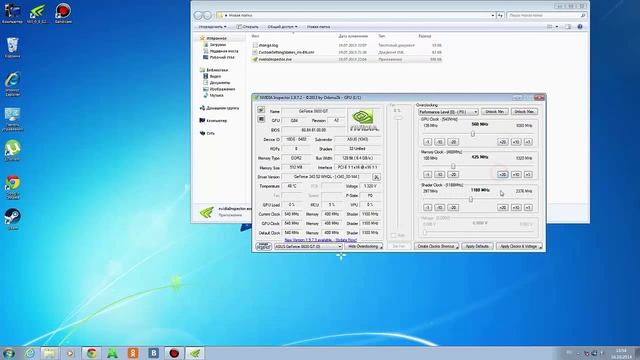640x360 pixels.
Task: Select the uTorrent desktop icon
Action: [13, 151]
